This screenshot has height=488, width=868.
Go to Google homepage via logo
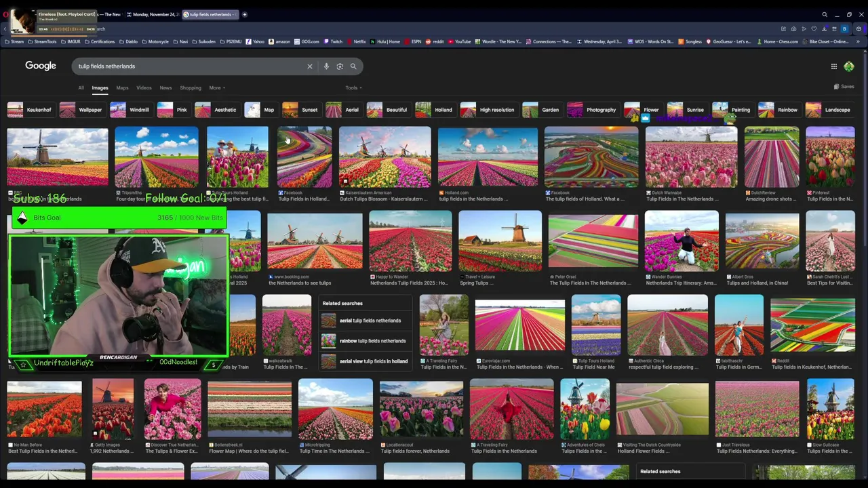[x=41, y=66]
